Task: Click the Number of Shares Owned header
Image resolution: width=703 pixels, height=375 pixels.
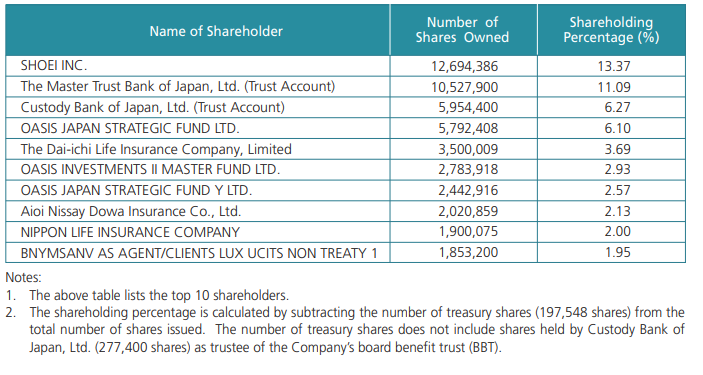Action: pyautogui.click(x=462, y=30)
